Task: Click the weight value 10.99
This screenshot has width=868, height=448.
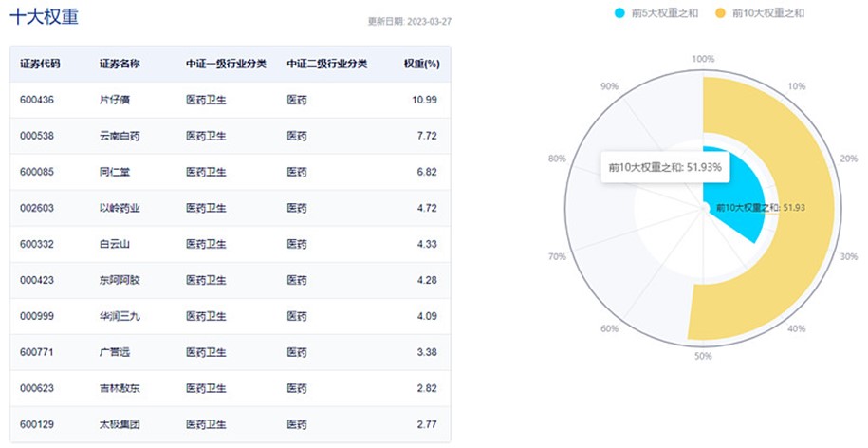Action: [x=424, y=100]
